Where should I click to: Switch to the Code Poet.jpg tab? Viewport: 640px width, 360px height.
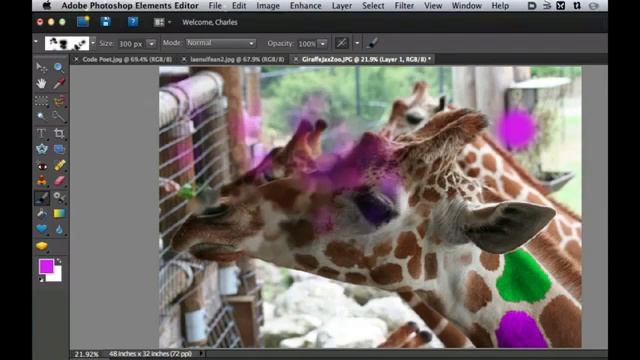coord(127,60)
